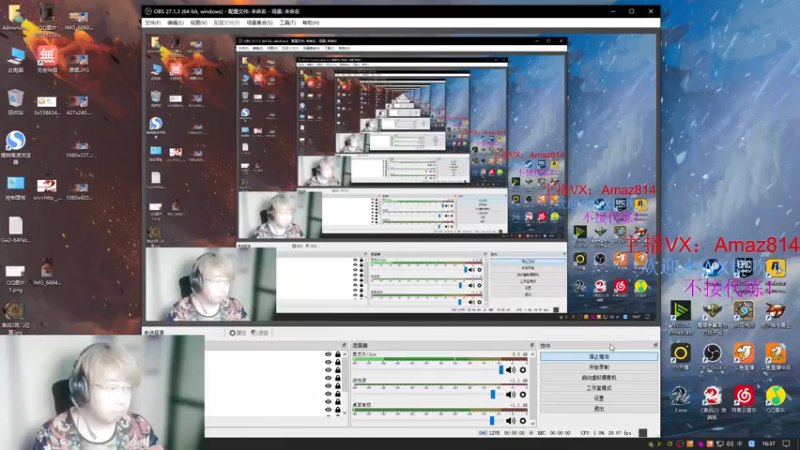The height and width of the screenshot is (450, 800).
Task: Toggle lock on the topmost source row
Action: (338, 354)
